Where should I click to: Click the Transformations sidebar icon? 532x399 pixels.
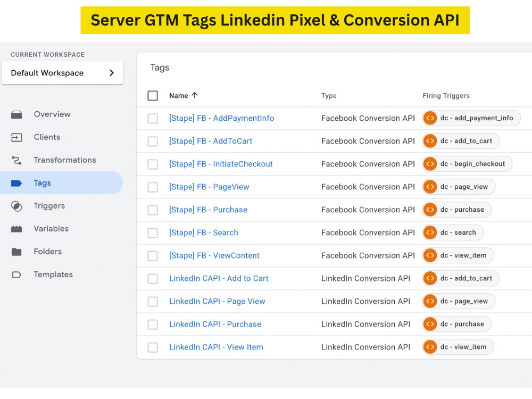click(16, 160)
